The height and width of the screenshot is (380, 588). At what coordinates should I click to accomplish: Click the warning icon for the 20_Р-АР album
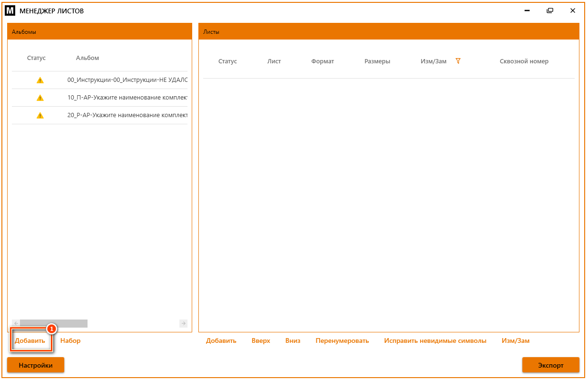click(x=40, y=115)
